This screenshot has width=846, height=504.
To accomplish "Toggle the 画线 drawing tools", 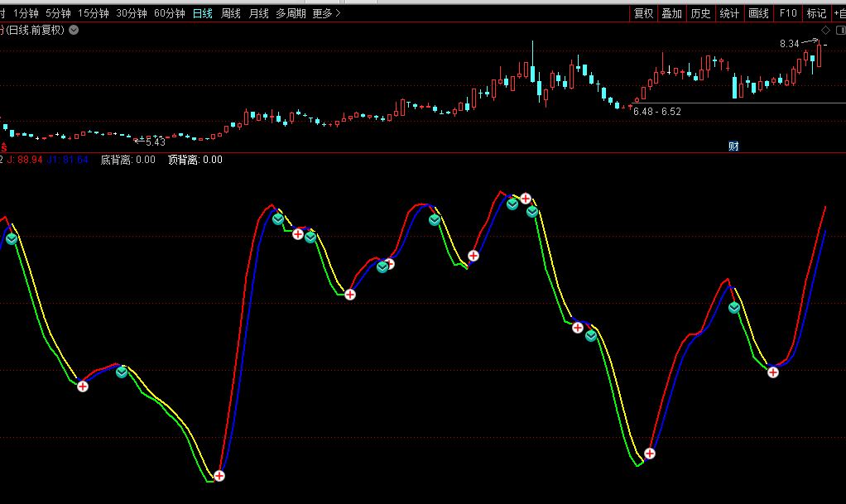I will (x=758, y=13).
